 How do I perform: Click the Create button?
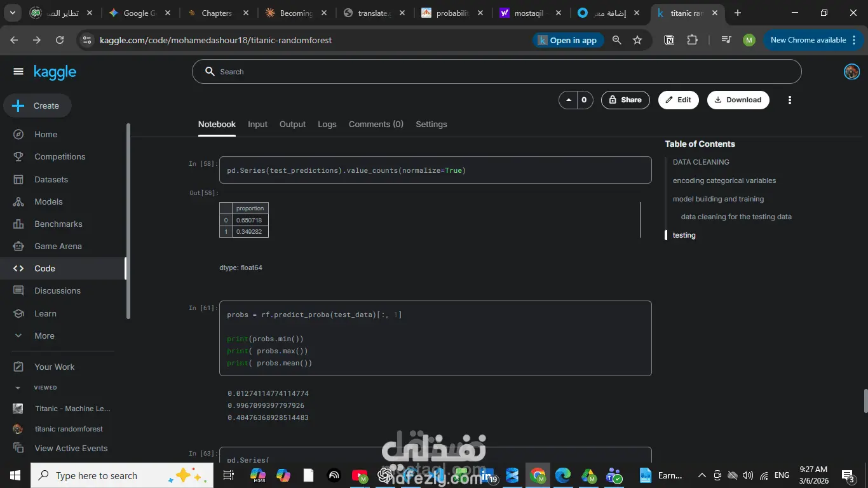(37, 105)
